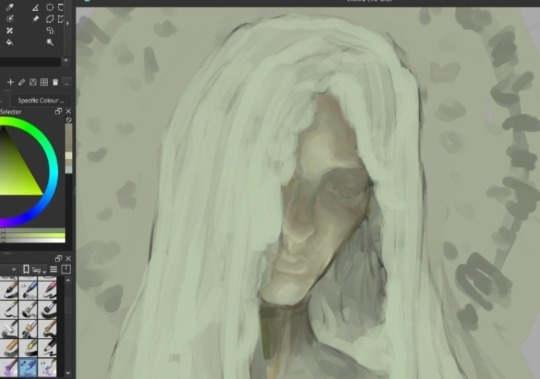Close the brush presets docker
Image resolution: width=540 pixels, height=379 pixels.
[68, 259]
